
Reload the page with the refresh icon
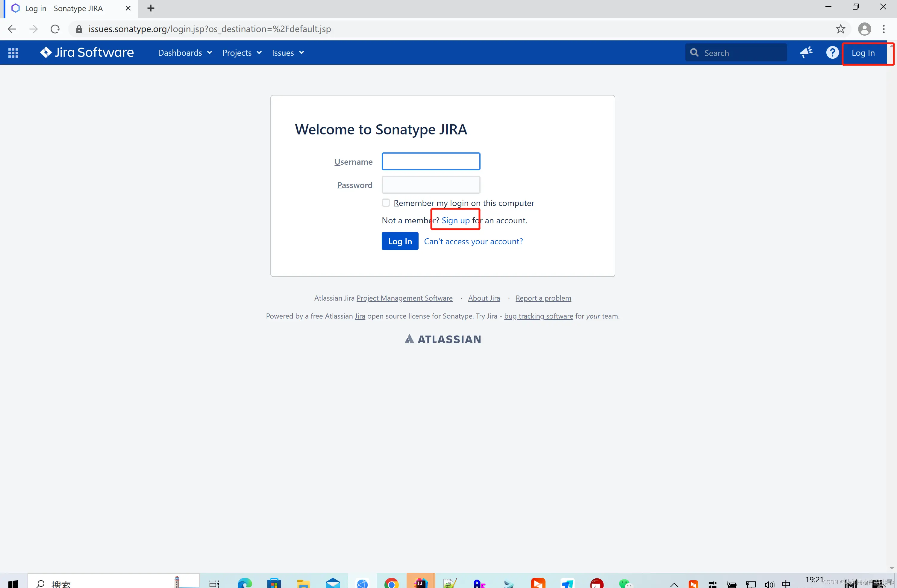(x=55, y=29)
